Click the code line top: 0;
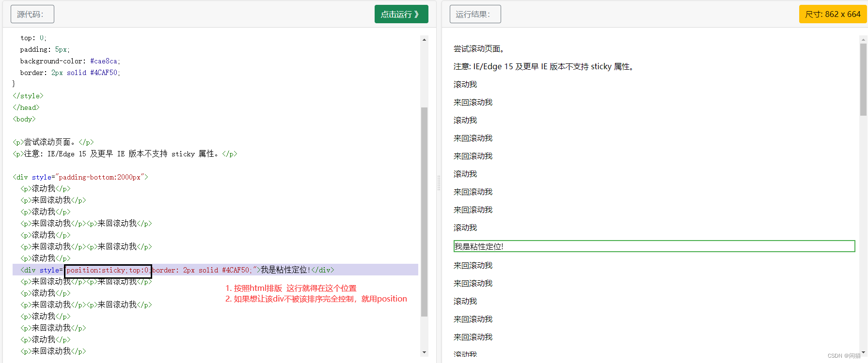The image size is (868, 363). click(x=33, y=38)
